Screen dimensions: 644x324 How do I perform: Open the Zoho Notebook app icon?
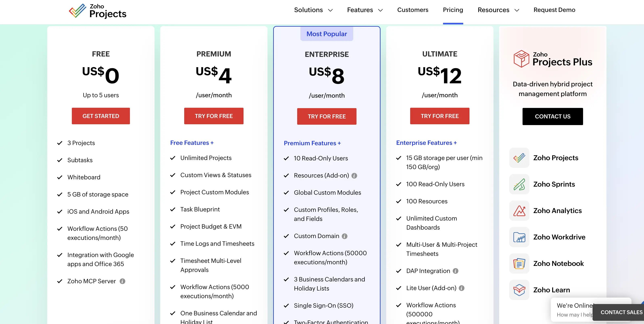519,263
